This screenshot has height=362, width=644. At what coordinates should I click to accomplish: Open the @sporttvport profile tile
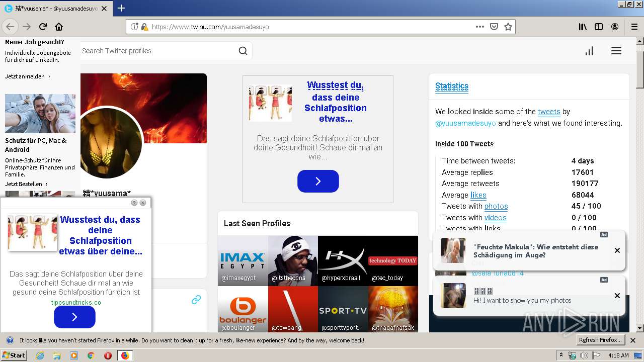pyautogui.click(x=343, y=309)
